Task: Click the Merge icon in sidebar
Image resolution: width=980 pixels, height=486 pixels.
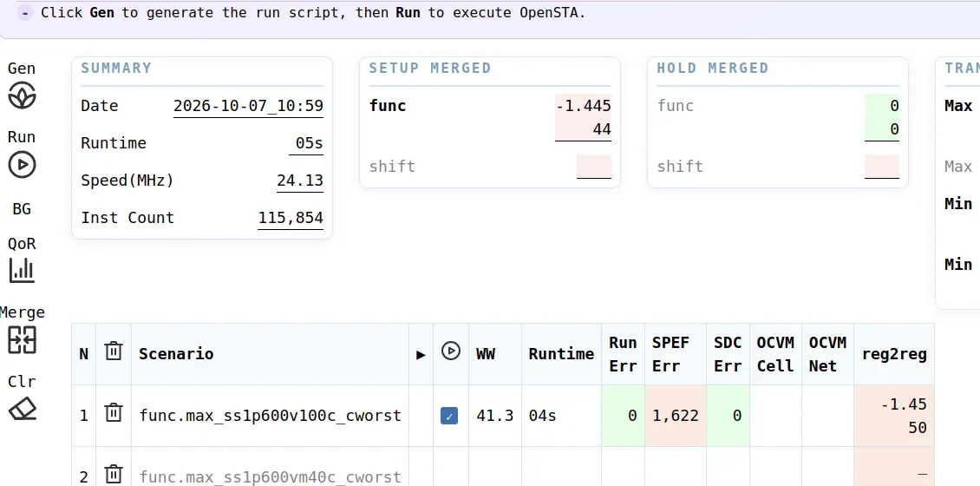Action: [x=22, y=339]
